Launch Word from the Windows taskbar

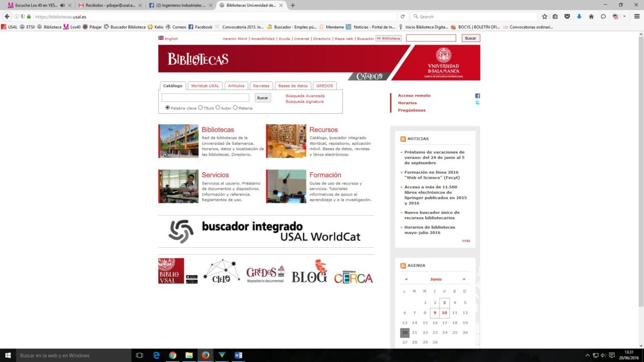point(239,355)
